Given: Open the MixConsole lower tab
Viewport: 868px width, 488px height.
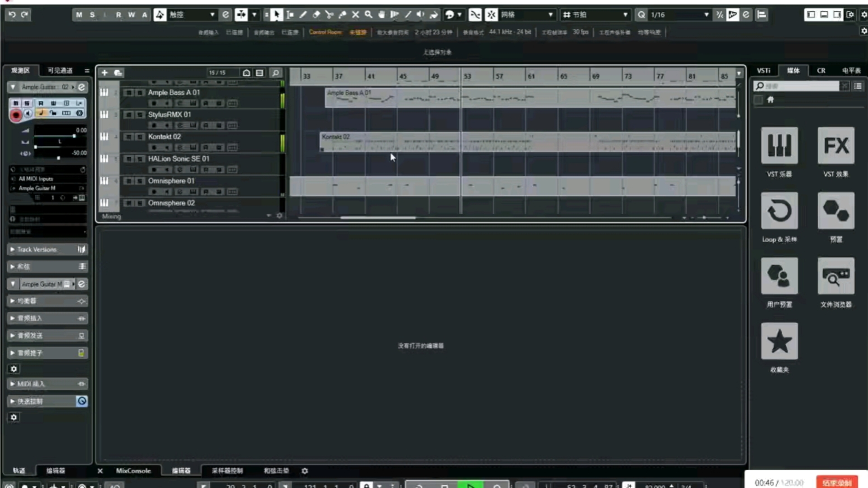Looking at the screenshot, I should pos(133,471).
